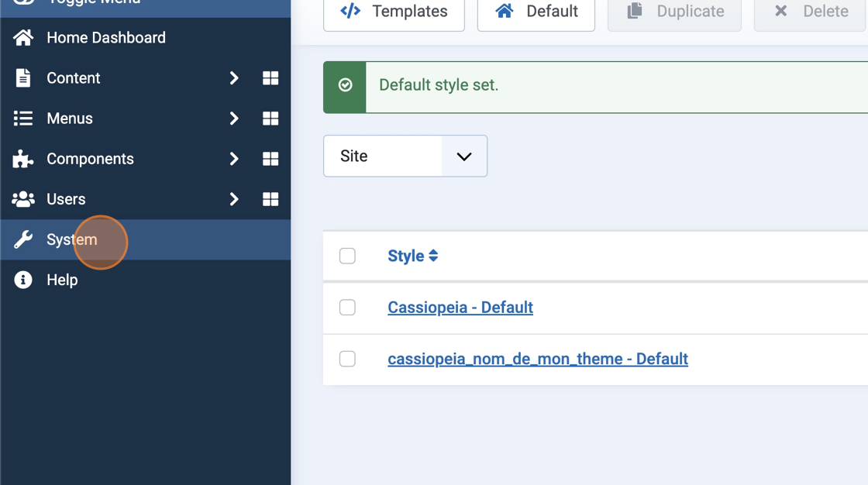Image resolution: width=868 pixels, height=485 pixels.
Task: Click the System wrench icon
Action: (x=23, y=239)
